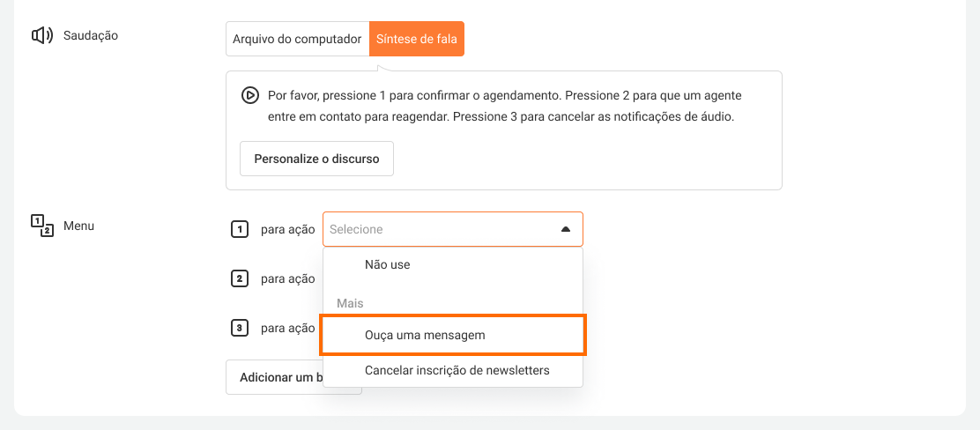The width and height of the screenshot is (980, 430).
Task: Switch to Arquivo do computador tab
Action: pyautogui.click(x=297, y=39)
